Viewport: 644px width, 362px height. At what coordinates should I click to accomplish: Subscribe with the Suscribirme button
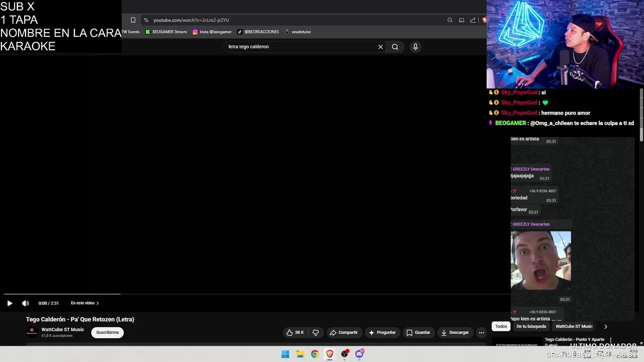coord(107,332)
